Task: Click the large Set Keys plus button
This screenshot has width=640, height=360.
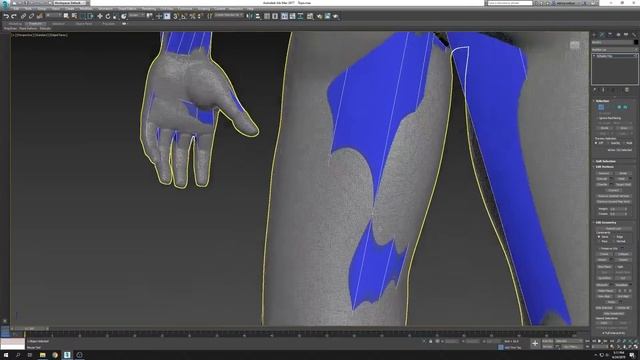Action: coord(535,344)
